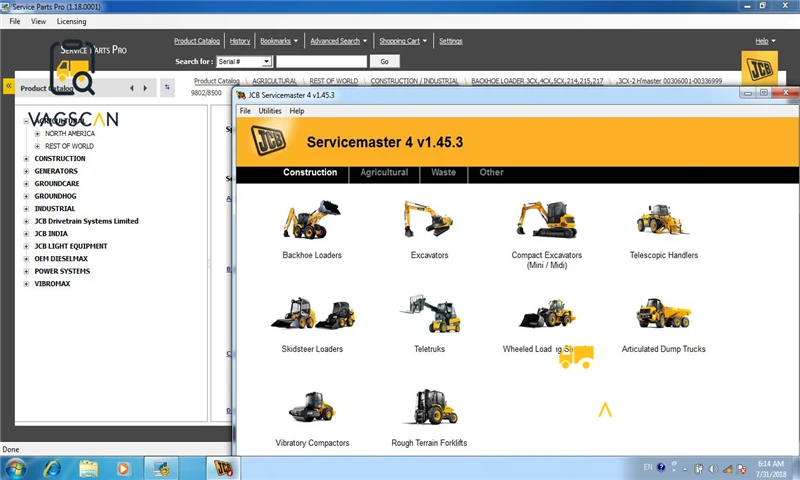The width and height of the screenshot is (800, 480).
Task: Open the Backhoe Loaders category icon
Action: [311, 221]
